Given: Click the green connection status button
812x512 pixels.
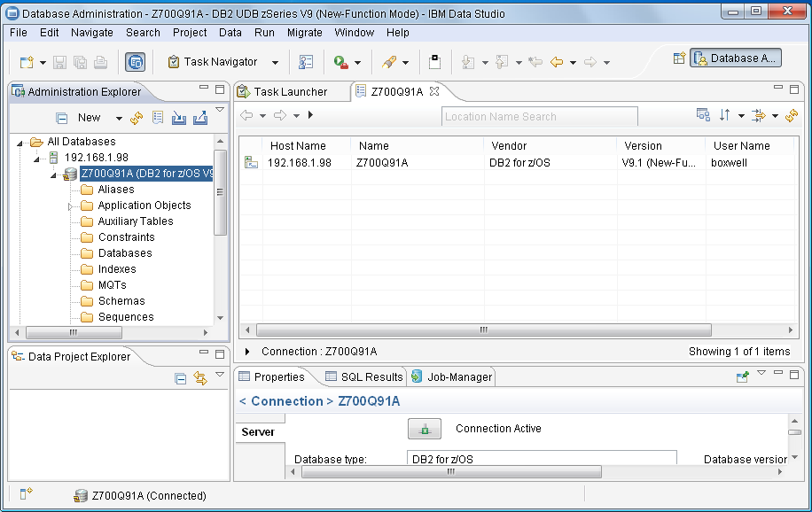Looking at the screenshot, I should click(x=425, y=429).
